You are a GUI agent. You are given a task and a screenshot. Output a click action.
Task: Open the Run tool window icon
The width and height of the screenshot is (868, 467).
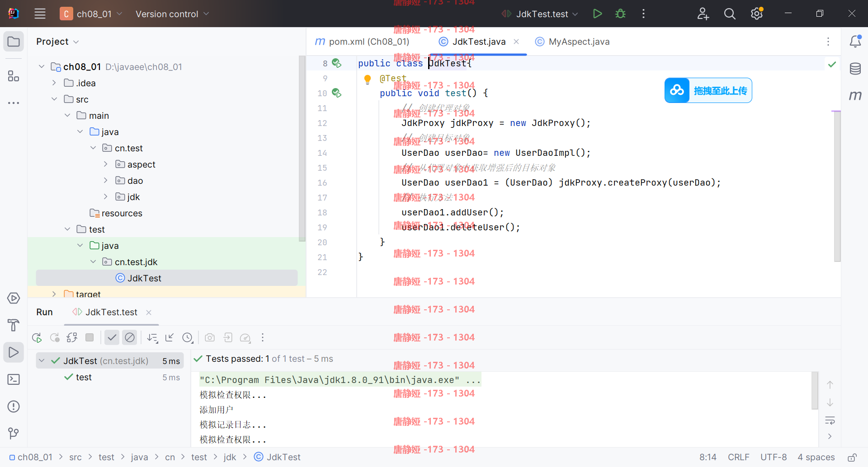(x=14, y=352)
